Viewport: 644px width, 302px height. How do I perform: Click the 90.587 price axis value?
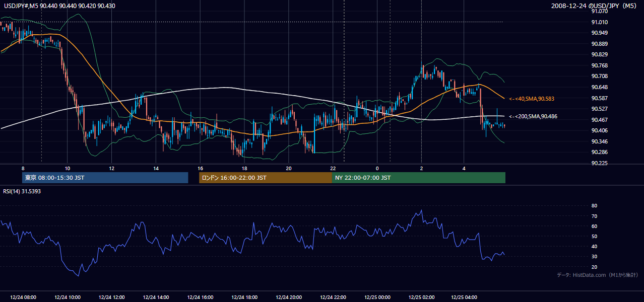click(600, 98)
